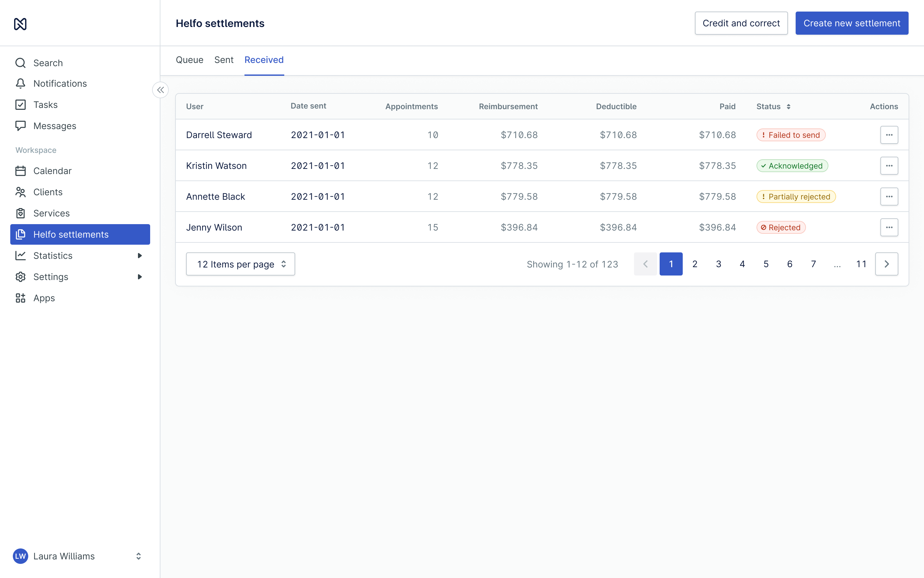Image resolution: width=924 pixels, height=578 pixels.
Task: Go to page 7
Action: click(x=814, y=264)
